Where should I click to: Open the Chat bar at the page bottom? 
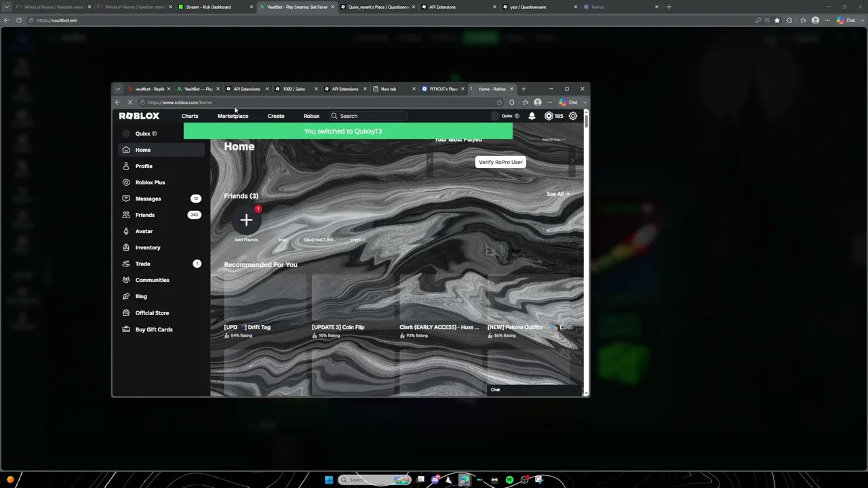(533, 390)
